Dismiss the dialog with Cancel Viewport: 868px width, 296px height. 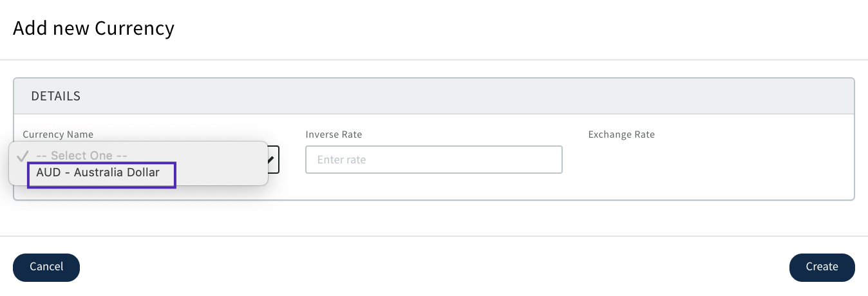[x=46, y=267]
